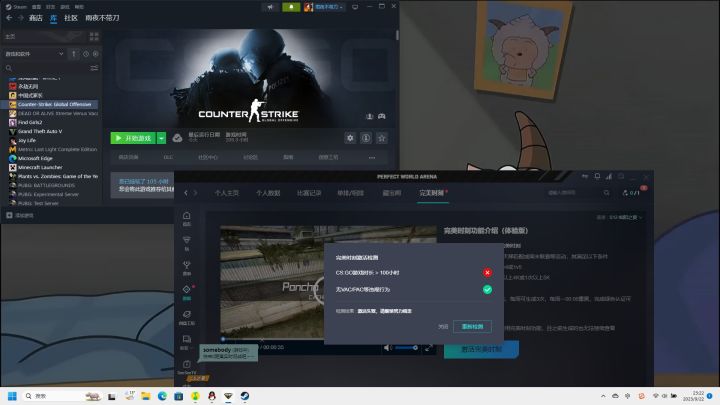Open DLC link on CS:GO page
The width and height of the screenshot is (720, 405).
pyautogui.click(x=168, y=158)
